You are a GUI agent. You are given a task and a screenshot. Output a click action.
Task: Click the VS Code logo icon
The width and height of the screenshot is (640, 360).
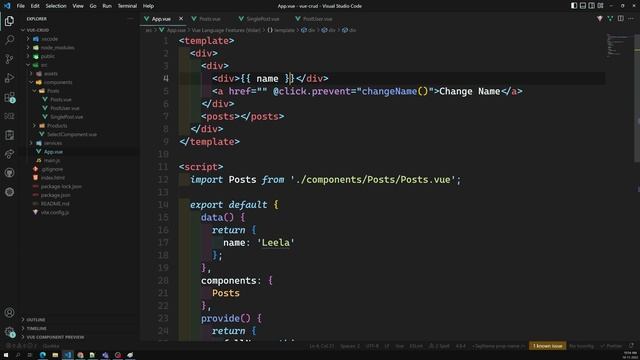coord(7,6)
